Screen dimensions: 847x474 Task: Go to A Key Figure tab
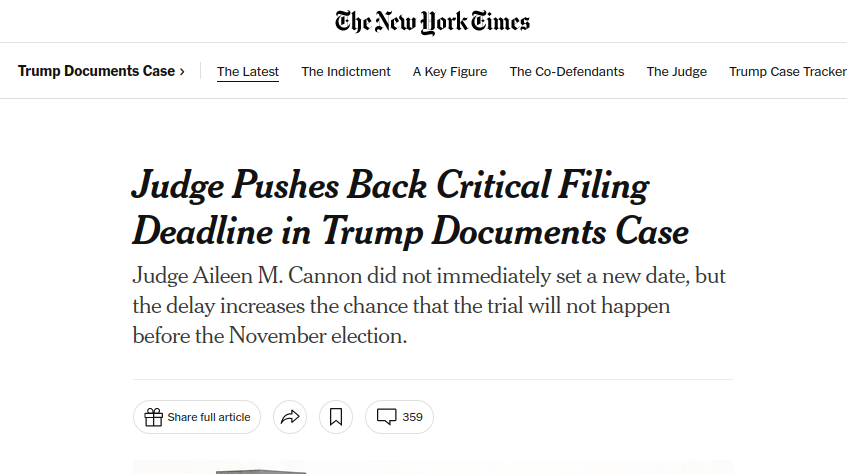pos(450,72)
